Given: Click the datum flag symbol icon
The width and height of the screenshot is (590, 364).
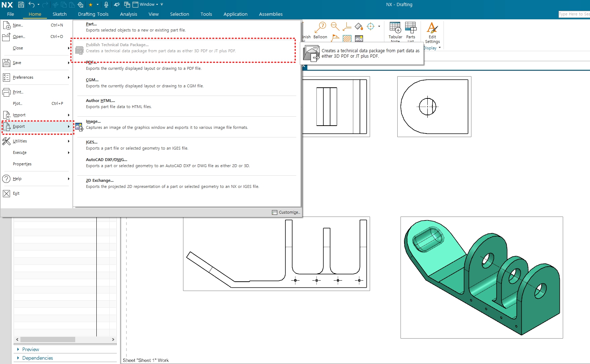Looking at the screenshot, I should coord(335,38).
